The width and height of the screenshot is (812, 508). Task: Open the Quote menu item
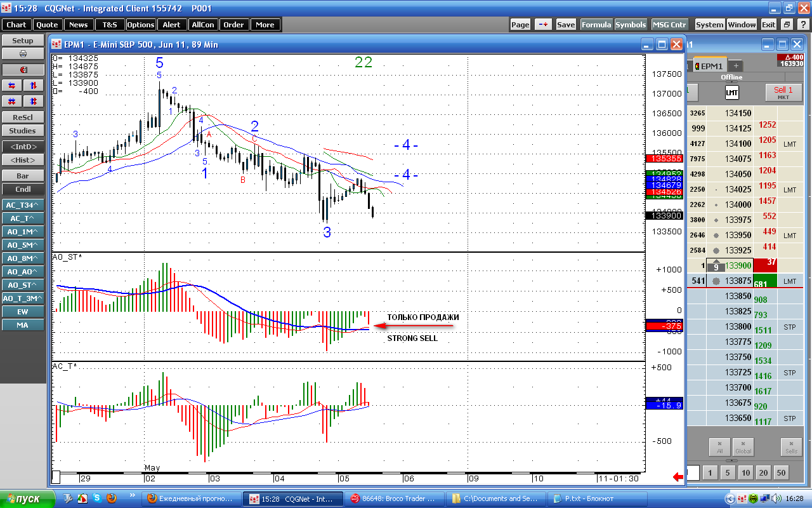tap(48, 25)
